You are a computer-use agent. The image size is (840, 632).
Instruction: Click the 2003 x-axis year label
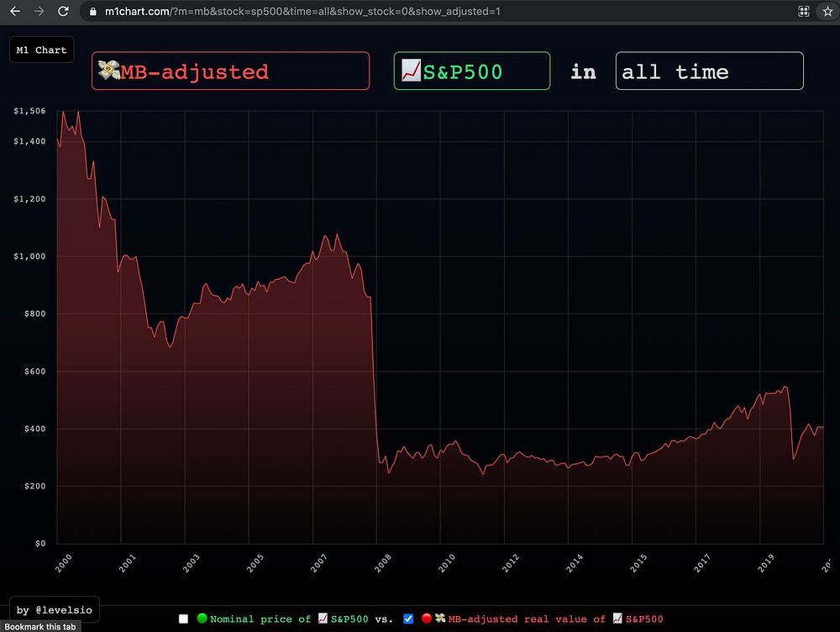point(191,563)
